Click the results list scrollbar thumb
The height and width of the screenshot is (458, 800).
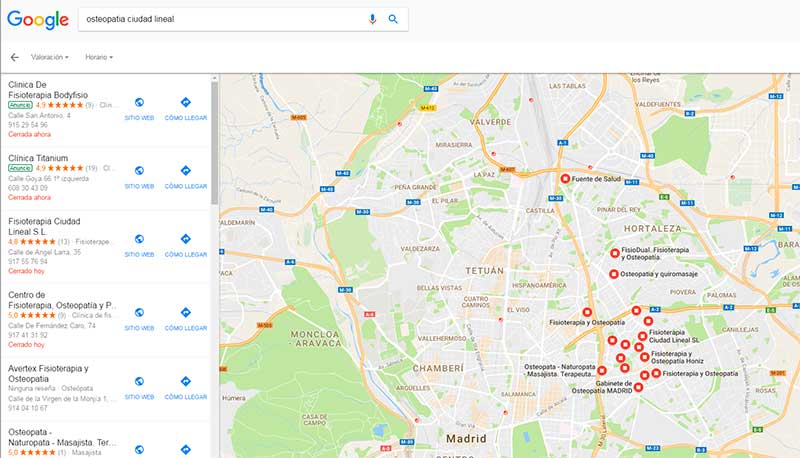point(215,143)
